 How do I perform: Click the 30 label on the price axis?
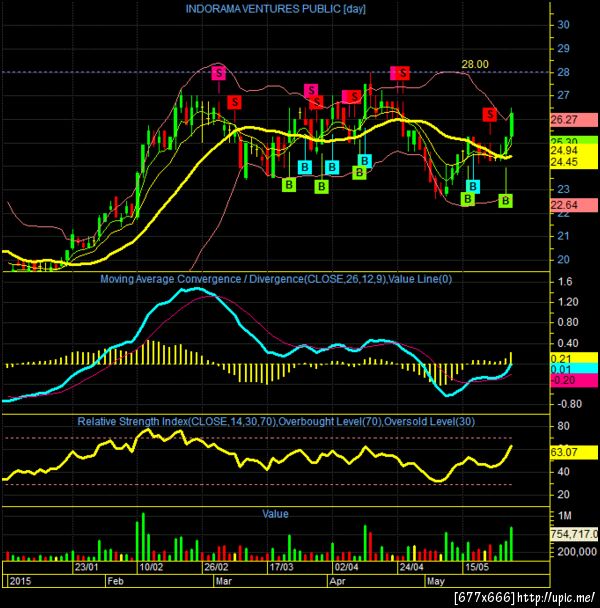click(563, 25)
